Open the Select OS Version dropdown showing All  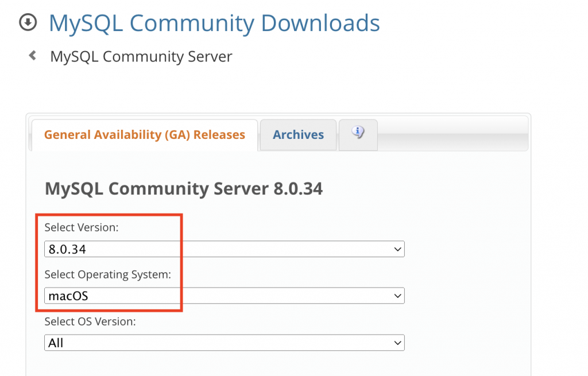225,343
